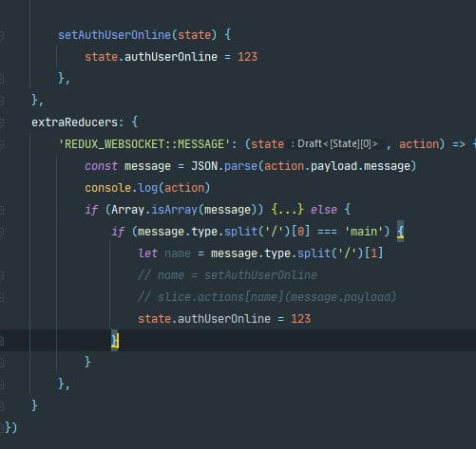Click the extraReducers property name
Viewport: 476px width, 449px height.
[x=74, y=122]
